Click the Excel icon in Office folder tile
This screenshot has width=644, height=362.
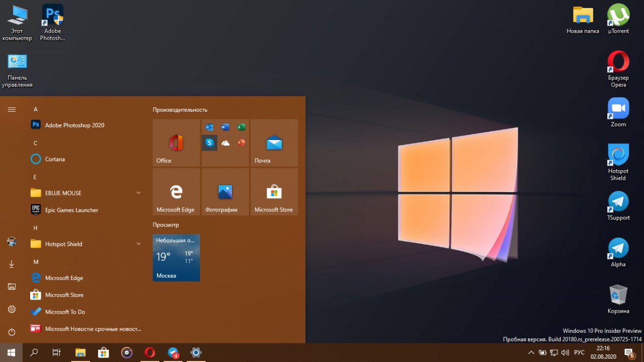241,127
